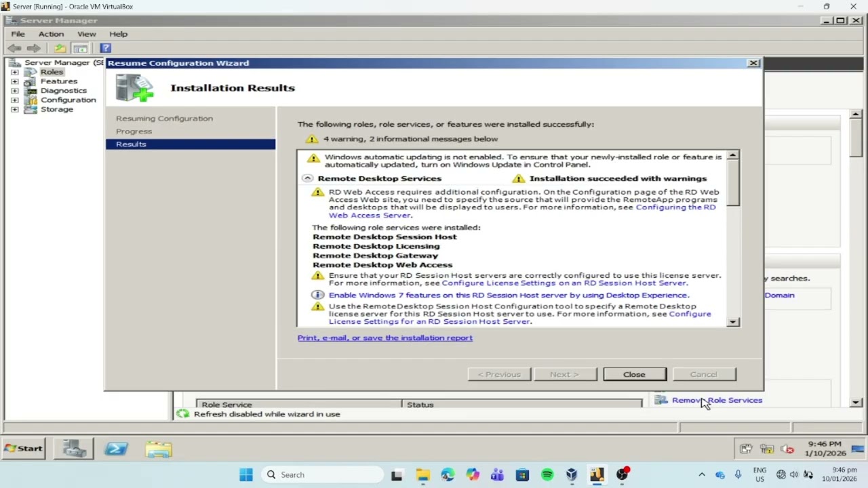Click the host taskbar Search box
868x488 pixels.
pyautogui.click(x=322, y=474)
